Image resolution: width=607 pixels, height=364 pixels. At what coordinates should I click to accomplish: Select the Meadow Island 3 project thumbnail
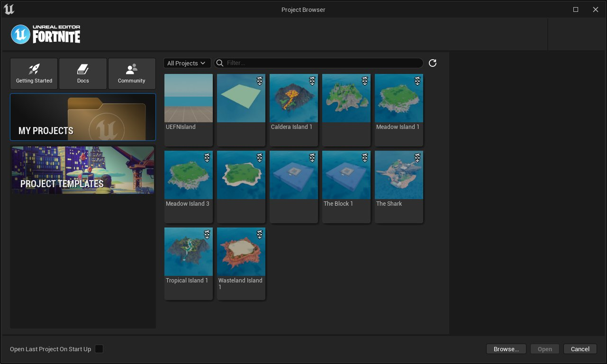click(189, 175)
